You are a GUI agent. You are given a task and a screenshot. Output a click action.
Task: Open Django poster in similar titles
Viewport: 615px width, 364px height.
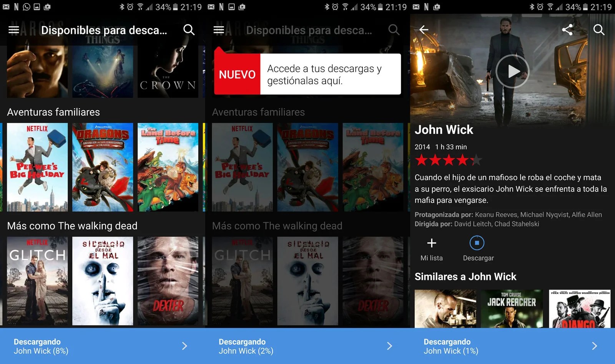tap(580, 309)
